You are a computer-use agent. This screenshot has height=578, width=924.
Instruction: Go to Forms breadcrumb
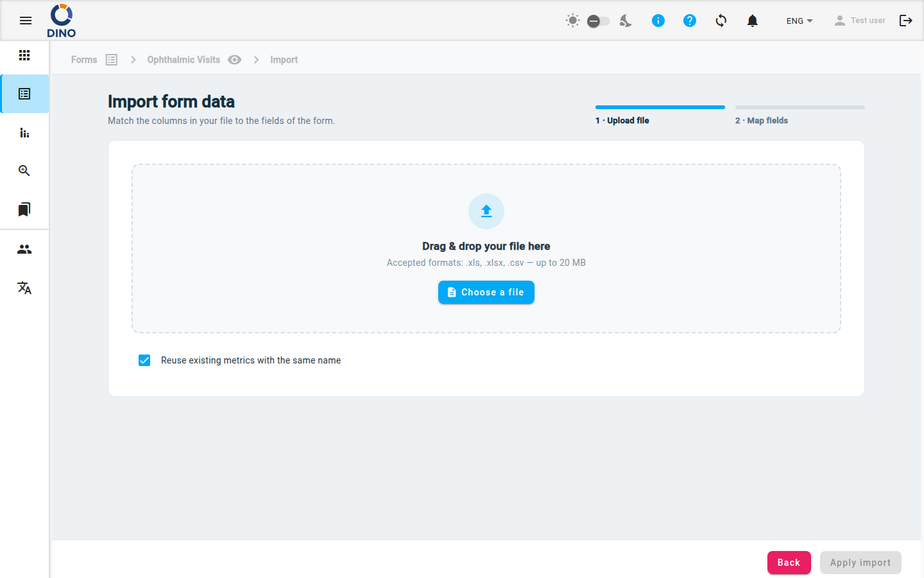point(84,60)
